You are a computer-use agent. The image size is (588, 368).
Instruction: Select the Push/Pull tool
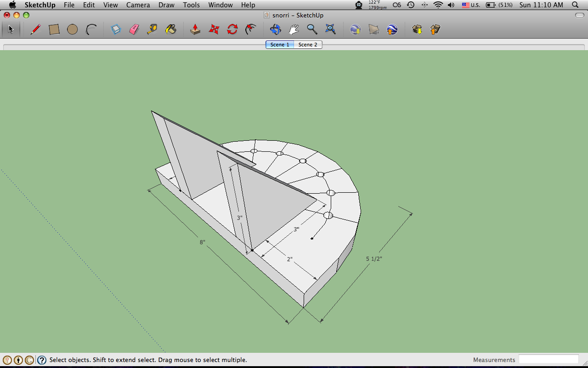click(x=195, y=29)
